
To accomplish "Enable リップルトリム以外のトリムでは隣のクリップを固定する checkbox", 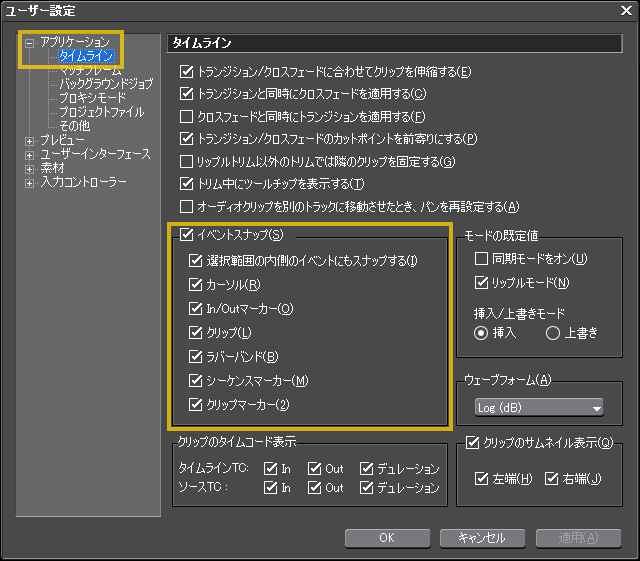I will point(187,162).
